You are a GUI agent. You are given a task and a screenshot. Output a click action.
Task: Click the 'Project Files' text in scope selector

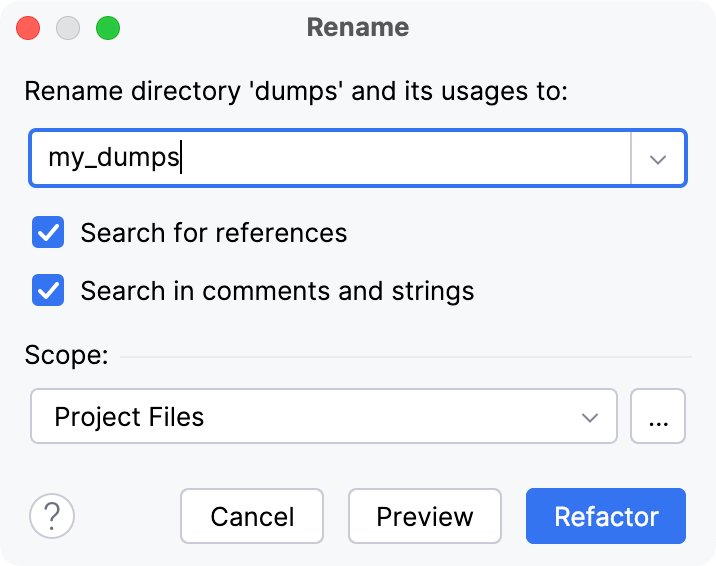tap(129, 416)
